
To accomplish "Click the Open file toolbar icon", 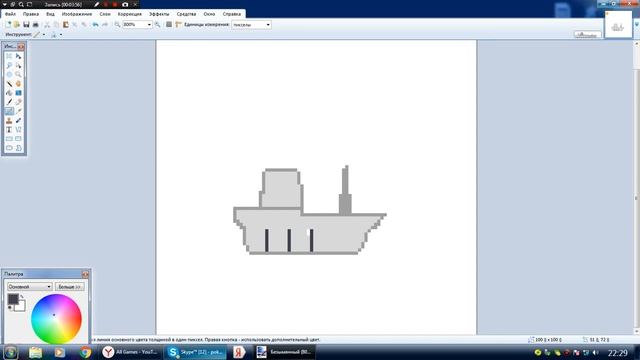I will (17, 25).
